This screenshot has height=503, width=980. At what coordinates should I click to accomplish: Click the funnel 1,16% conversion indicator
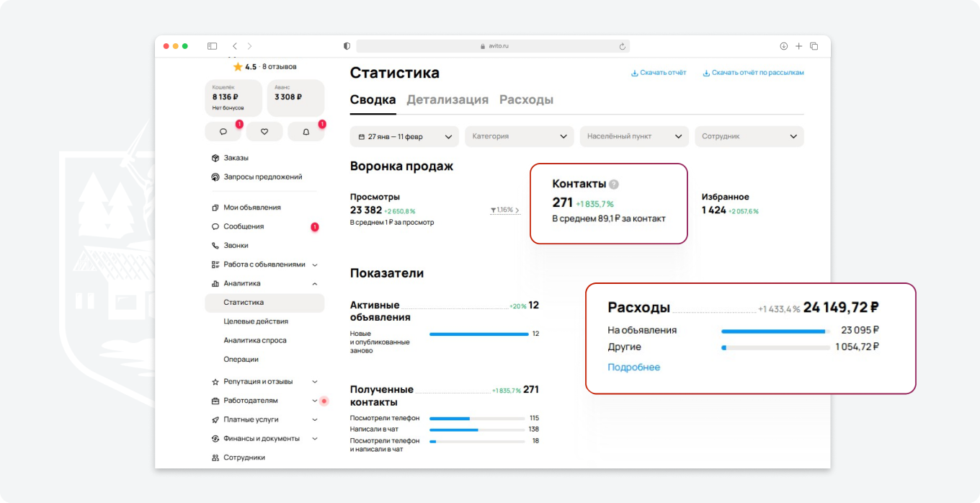point(505,210)
